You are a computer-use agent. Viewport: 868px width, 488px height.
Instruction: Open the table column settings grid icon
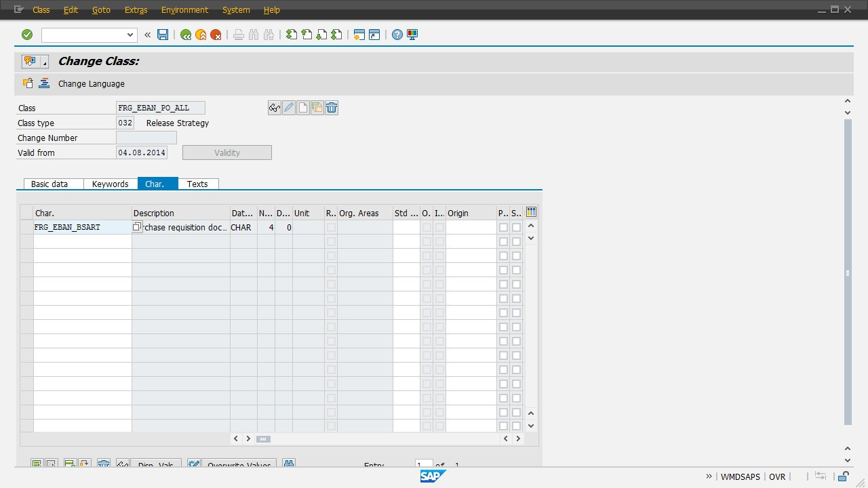tap(531, 213)
